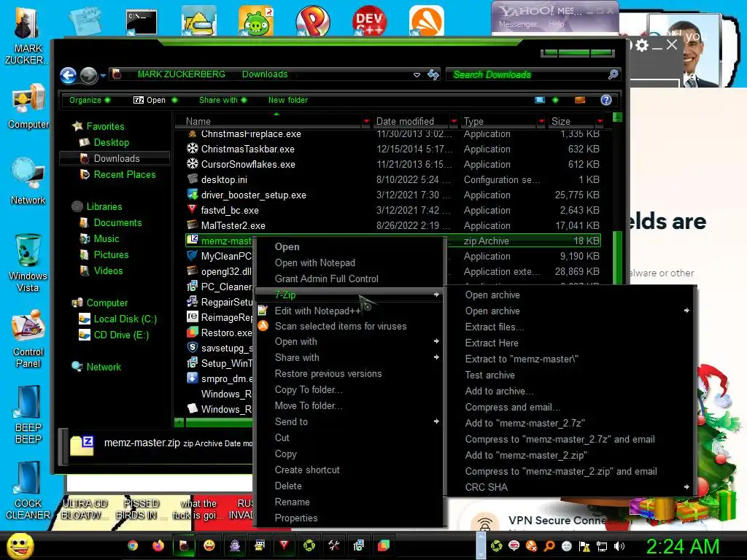Click the Back arrow in Explorer
This screenshot has width=747, height=560.
68,75
